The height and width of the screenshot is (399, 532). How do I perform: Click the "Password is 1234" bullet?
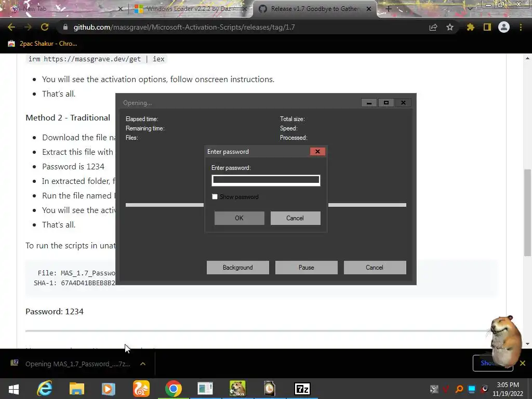point(73,167)
